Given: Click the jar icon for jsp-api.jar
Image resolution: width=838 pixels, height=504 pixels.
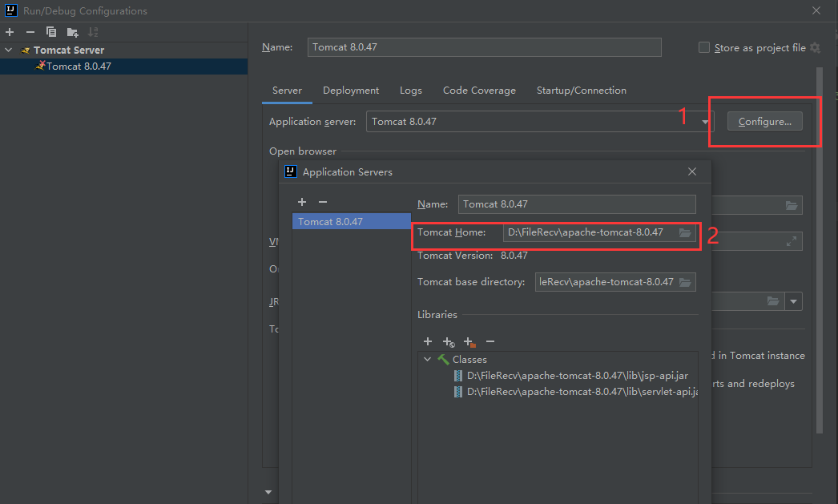Looking at the screenshot, I should [458, 376].
